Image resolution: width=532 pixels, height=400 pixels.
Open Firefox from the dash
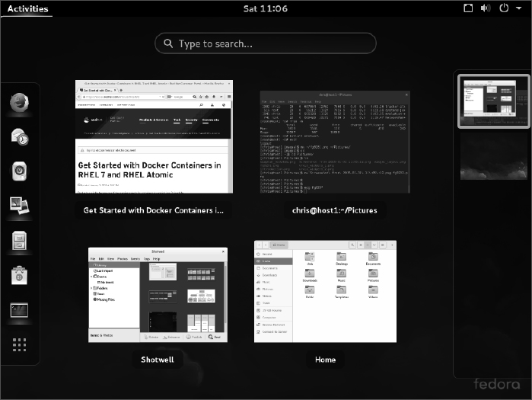click(x=19, y=102)
